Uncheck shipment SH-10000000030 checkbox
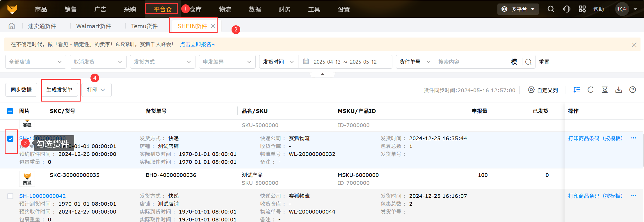 [10, 139]
